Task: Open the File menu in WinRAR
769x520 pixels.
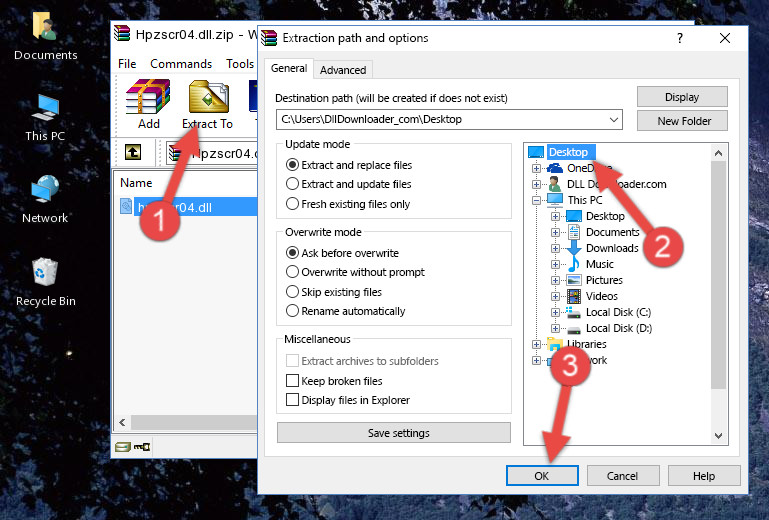Action: [127, 64]
